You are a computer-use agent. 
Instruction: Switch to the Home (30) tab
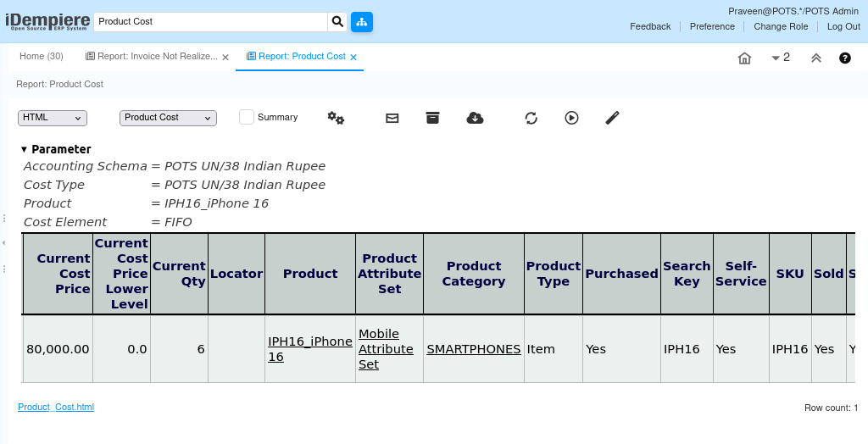click(42, 57)
